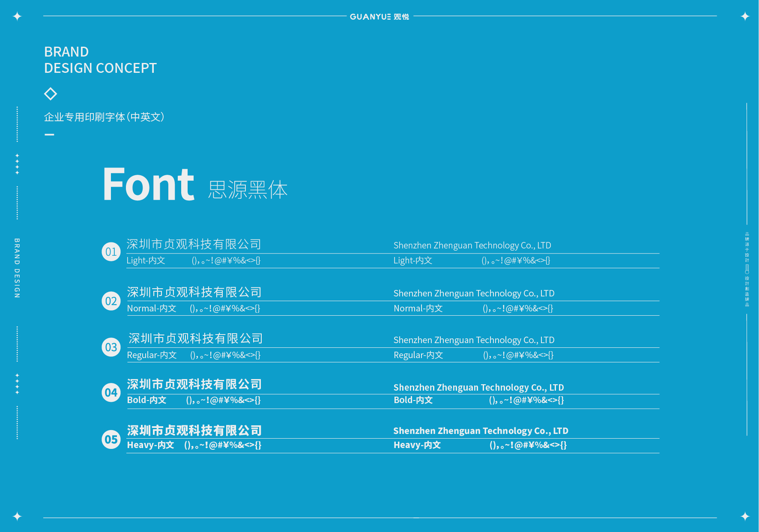This screenshot has height=532, width=759.
Task: Click the symbol sample beside Chinese-side Heavy-内文
Action: tap(223, 445)
